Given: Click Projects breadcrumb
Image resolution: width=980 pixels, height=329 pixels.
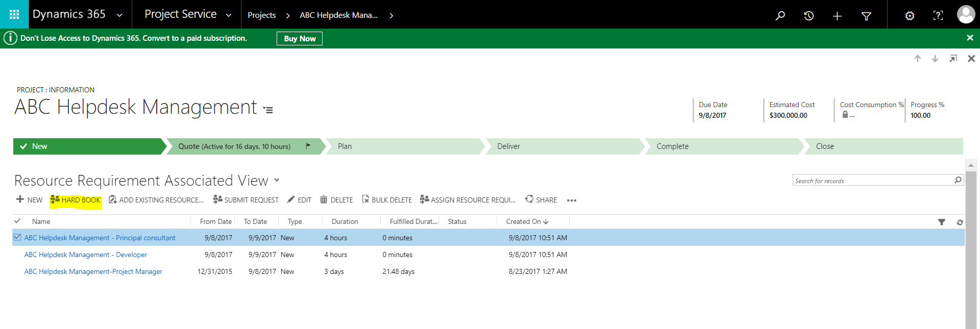Looking at the screenshot, I should (262, 15).
